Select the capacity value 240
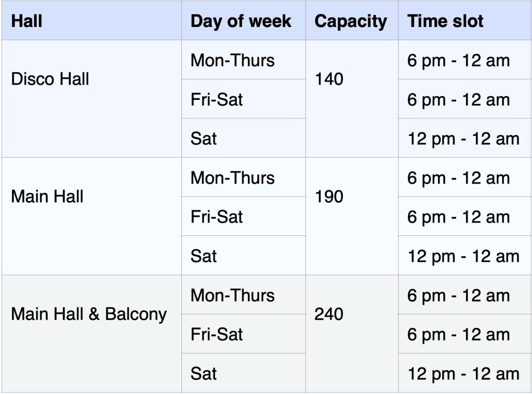532x394 pixels. [329, 314]
